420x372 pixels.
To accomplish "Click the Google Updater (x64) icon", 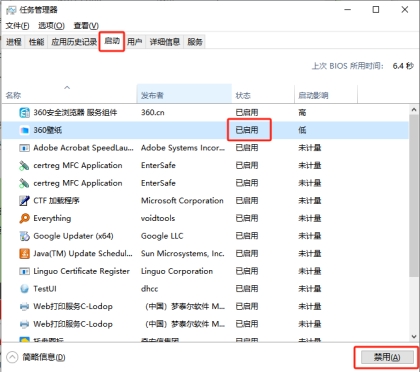I will click(24, 236).
